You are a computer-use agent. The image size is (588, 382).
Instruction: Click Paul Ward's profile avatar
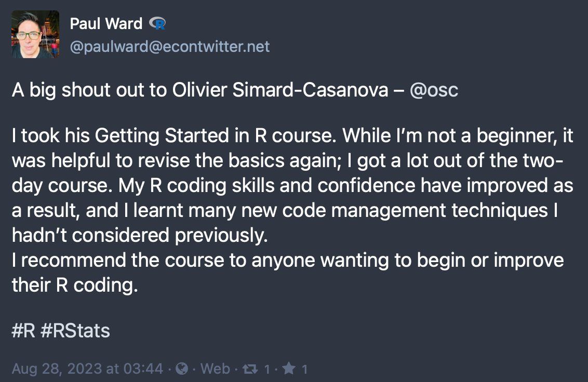(x=35, y=34)
